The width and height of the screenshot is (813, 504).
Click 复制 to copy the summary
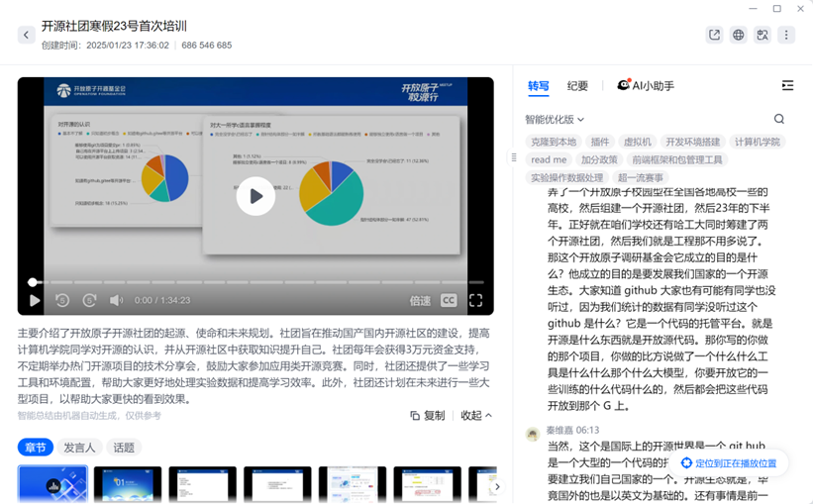(x=428, y=416)
